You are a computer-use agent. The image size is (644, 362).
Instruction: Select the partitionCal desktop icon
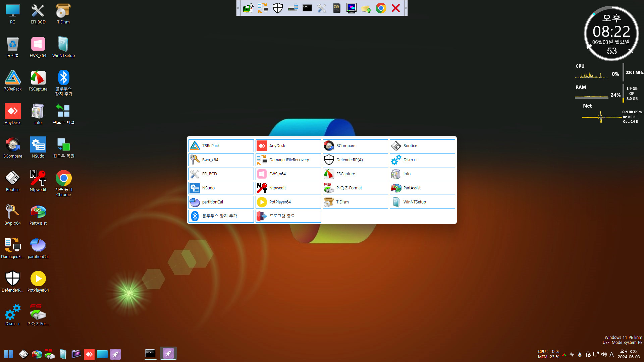click(x=38, y=248)
